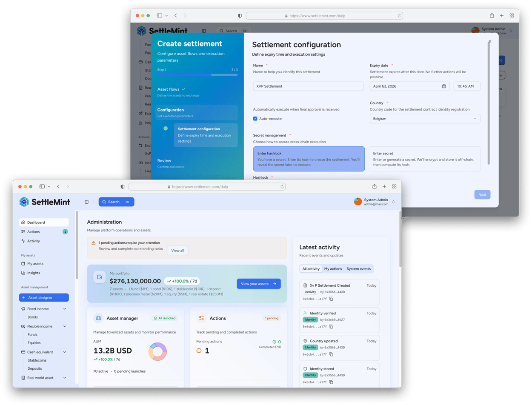Uncheck the Auto-execute checkbox
Viewport: 532px width, 405px height.
(255, 119)
